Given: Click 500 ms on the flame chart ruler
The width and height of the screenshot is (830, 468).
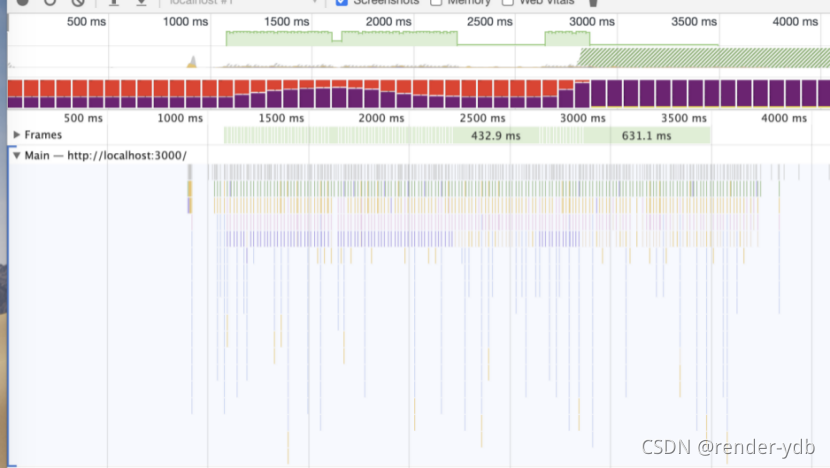Looking at the screenshot, I should tap(83, 118).
